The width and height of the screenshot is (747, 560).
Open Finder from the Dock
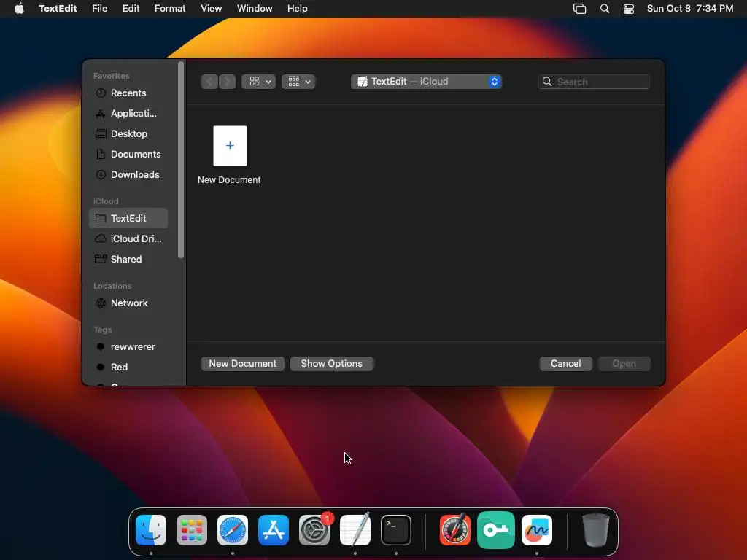(x=151, y=530)
